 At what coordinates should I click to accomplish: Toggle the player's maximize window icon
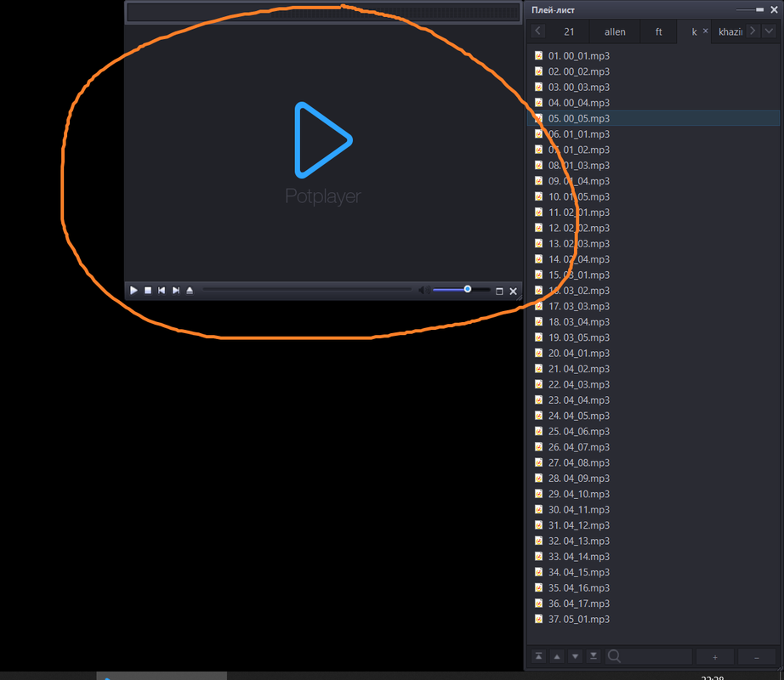499,292
